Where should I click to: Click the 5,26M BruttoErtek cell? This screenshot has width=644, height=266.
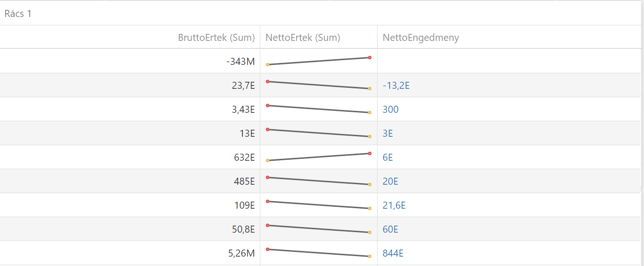click(241, 253)
